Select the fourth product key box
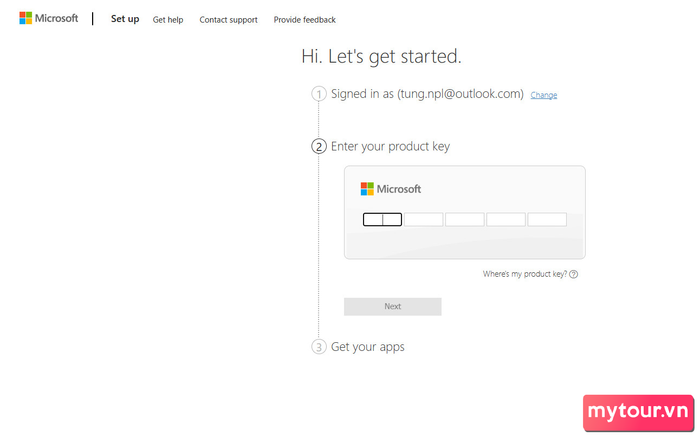The height and width of the screenshot is (439, 700). [506, 219]
